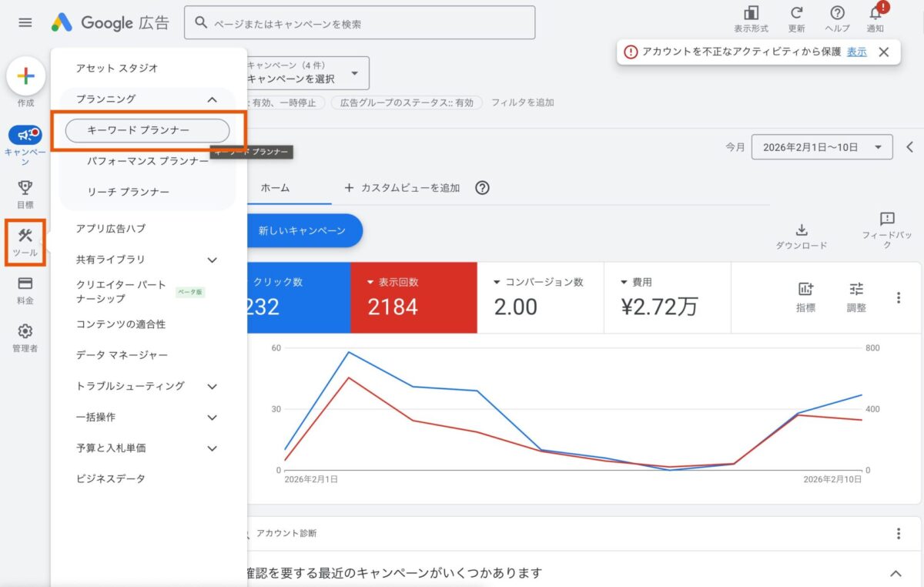Click the notifications bell icon
Image resolution: width=924 pixels, height=587 pixels.
tap(875, 14)
